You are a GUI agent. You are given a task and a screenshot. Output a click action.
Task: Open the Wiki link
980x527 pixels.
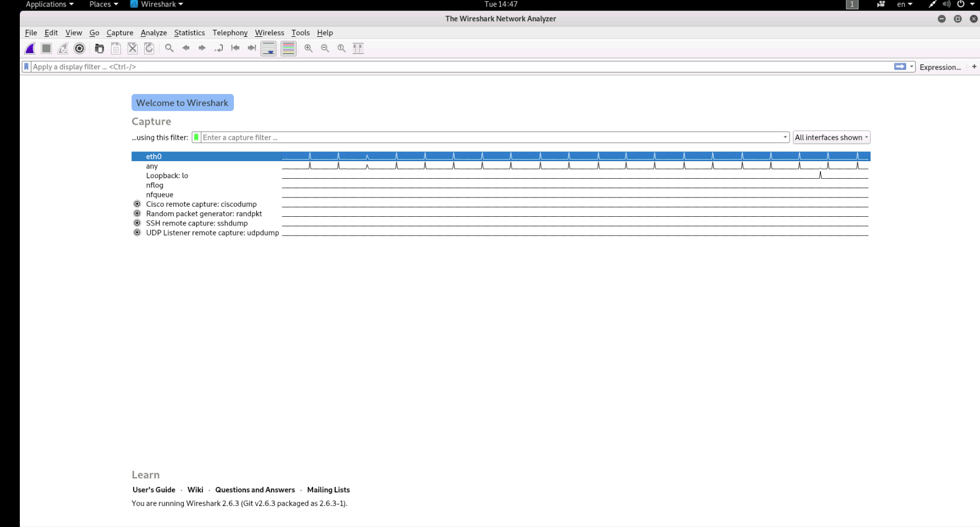click(195, 490)
